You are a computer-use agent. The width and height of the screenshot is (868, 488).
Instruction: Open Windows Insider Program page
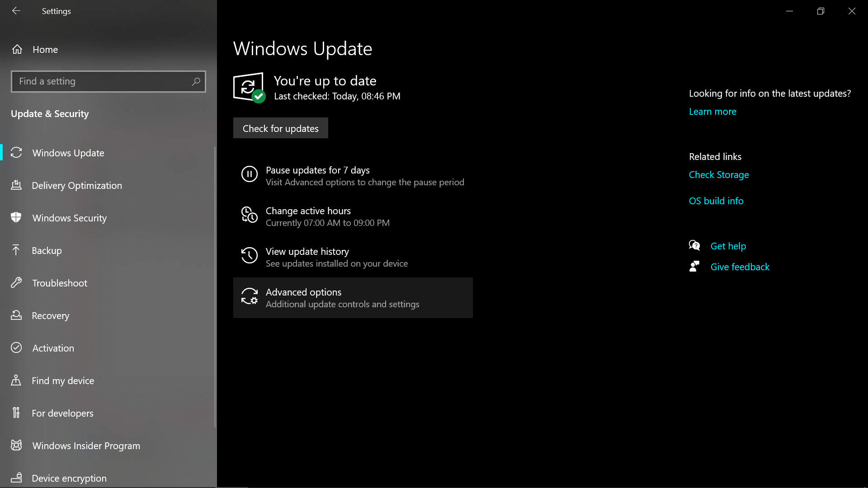point(108,446)
